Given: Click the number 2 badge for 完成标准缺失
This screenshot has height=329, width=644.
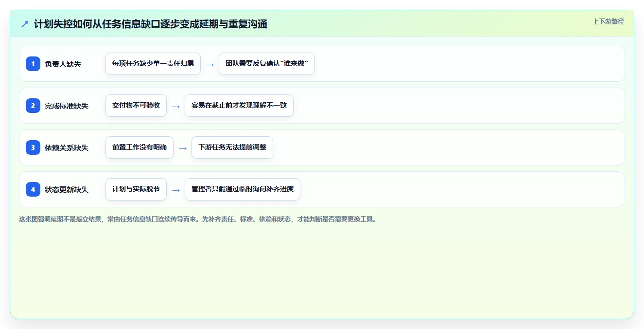Looking at the screenshot, I should [x=33, y=106].
